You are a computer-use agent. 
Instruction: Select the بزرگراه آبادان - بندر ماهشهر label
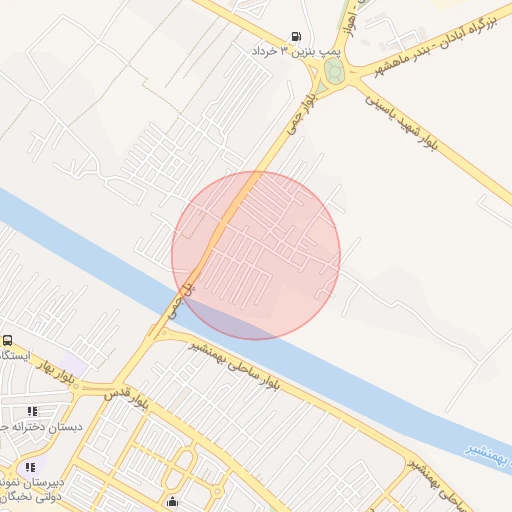click(435, 46)
